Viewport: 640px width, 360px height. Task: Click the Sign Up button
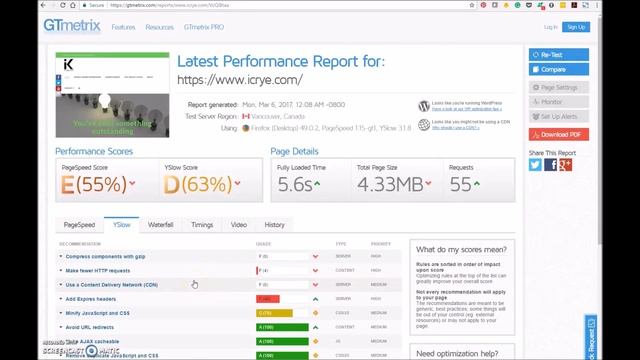pos(576,27)
